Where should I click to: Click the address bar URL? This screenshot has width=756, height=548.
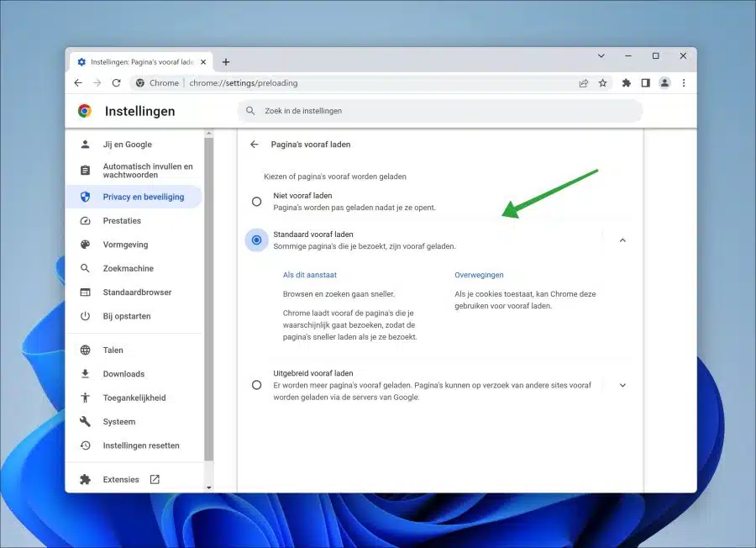[244, 83]
